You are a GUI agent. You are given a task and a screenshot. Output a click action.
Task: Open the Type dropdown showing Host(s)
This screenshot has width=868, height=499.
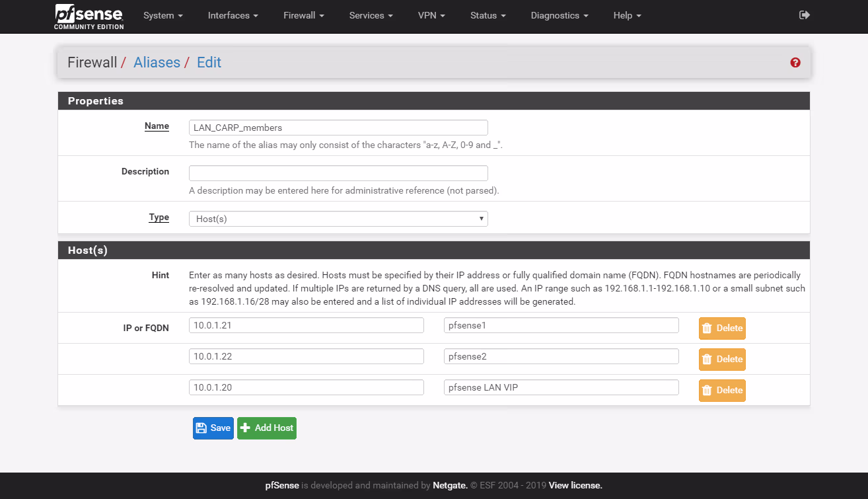338,219
